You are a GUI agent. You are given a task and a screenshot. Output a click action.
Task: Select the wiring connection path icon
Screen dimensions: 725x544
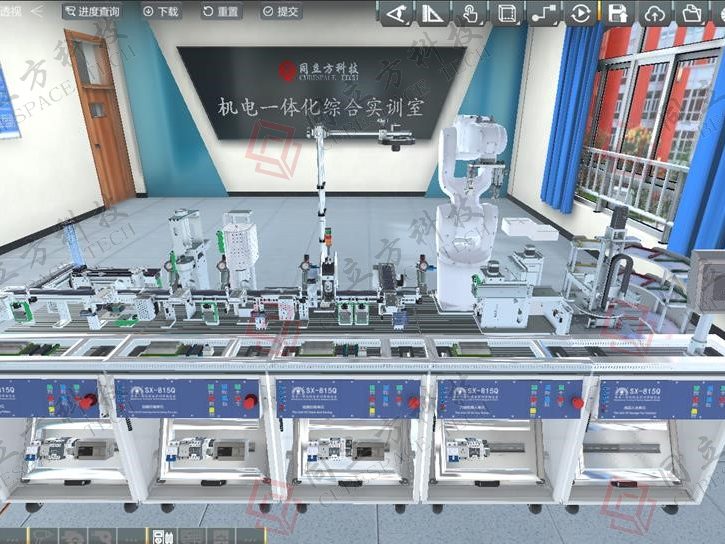click(x=543, y=13)
